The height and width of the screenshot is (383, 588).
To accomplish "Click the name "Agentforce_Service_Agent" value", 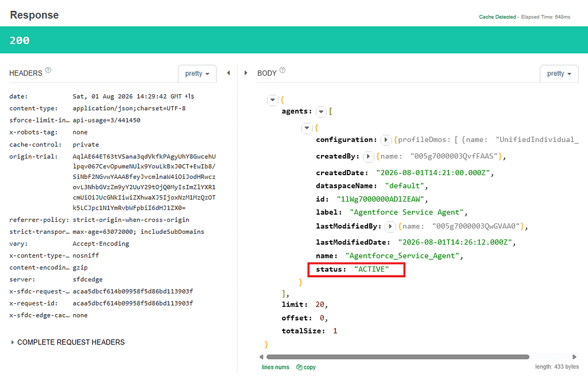I will pos(403,256).
